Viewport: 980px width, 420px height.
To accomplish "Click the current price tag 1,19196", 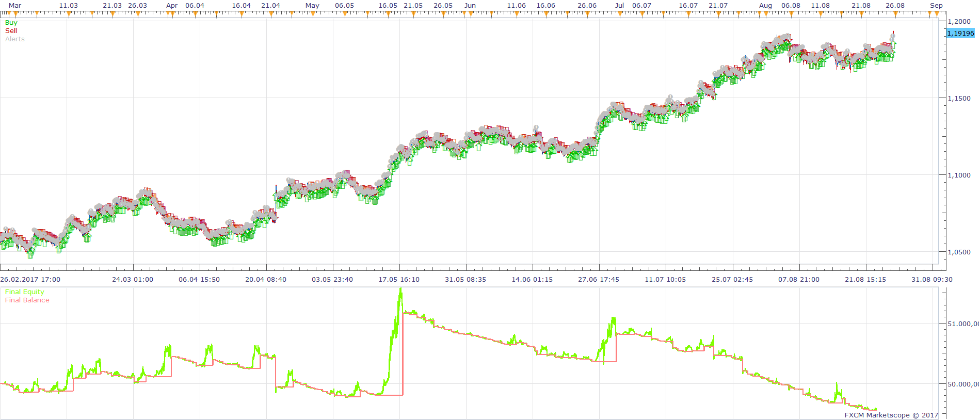I will 960,33.
